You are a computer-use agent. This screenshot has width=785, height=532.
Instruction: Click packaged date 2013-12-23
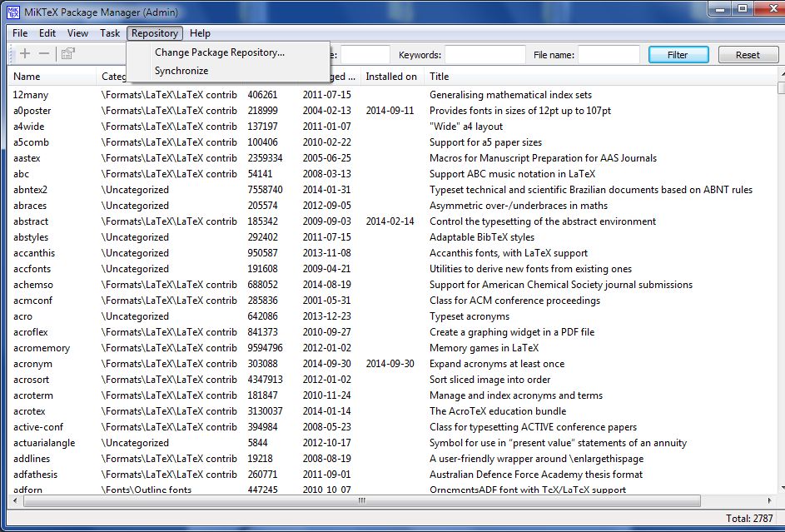pos(327,316)
